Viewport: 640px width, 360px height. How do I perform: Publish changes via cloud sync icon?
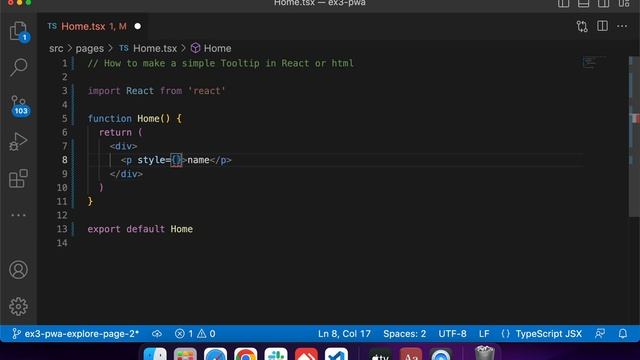(157, 334)
